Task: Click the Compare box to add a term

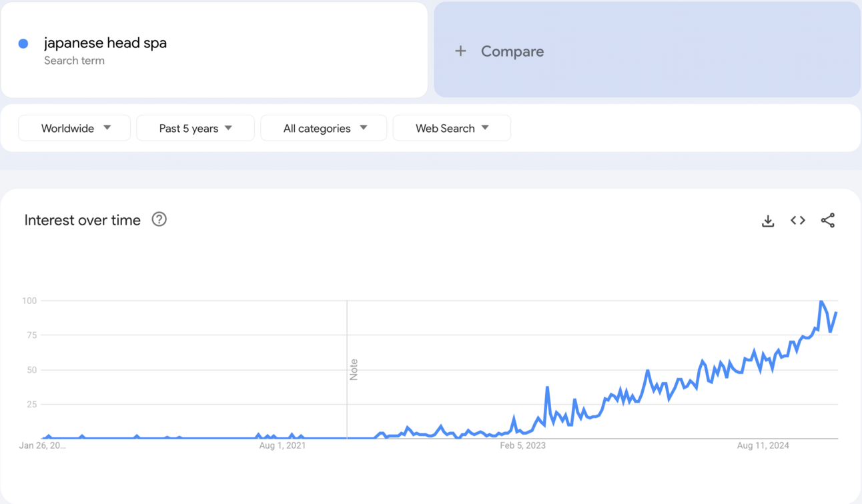Action: tap(647, 50)
